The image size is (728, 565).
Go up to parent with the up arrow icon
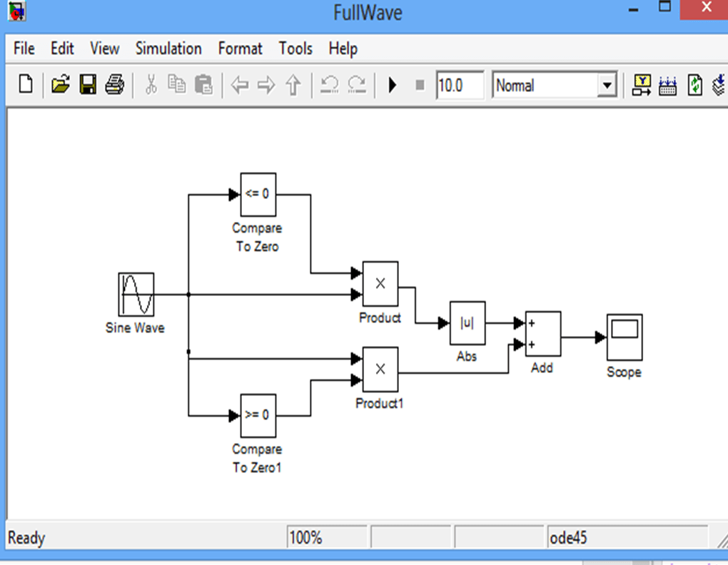click(x=293, y=85)
